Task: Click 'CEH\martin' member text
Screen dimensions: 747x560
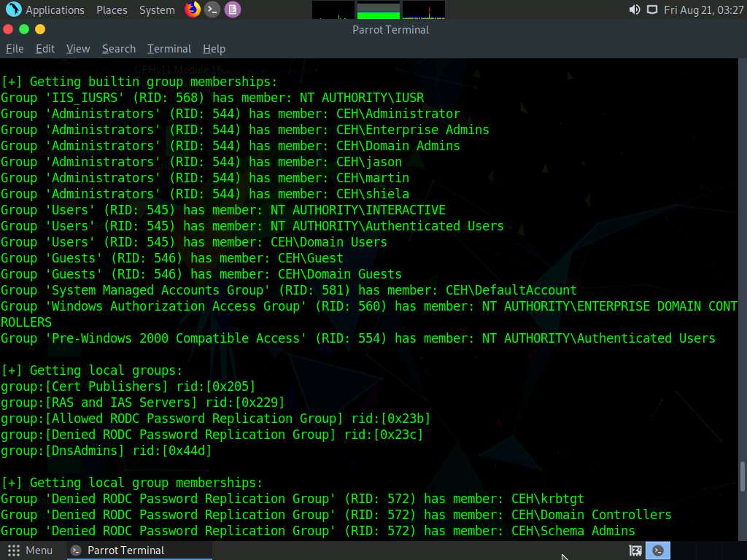Action: point(373,178)
